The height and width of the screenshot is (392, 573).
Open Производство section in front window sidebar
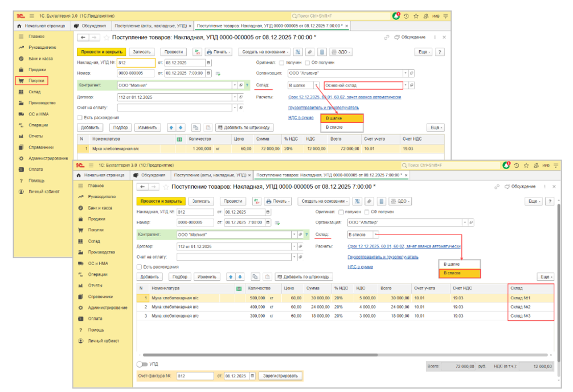(97, 252)
